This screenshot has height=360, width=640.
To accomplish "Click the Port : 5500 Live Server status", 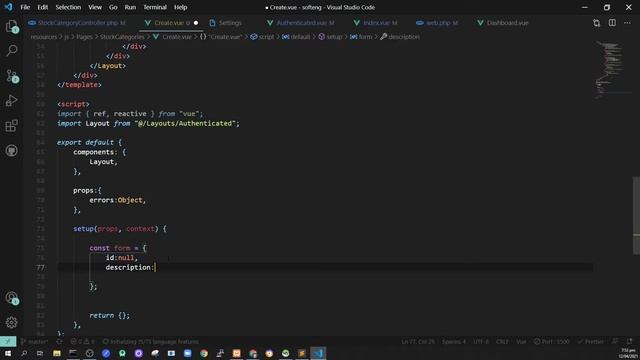I will [551, 341].
